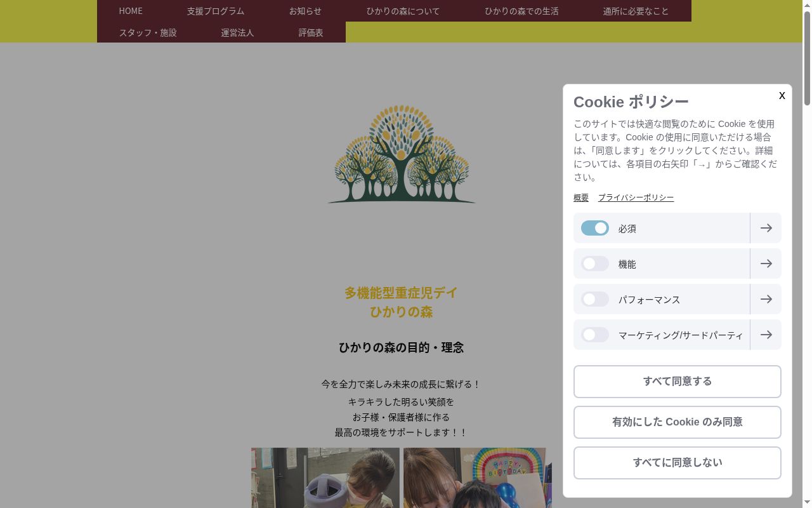Click the line 今を全力で楽しみ未来の成長に繋げる！

pos(402,384)
